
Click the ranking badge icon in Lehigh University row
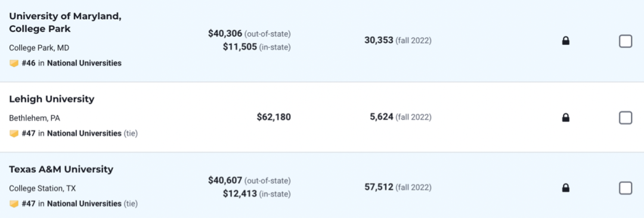[x=14, y=133]
